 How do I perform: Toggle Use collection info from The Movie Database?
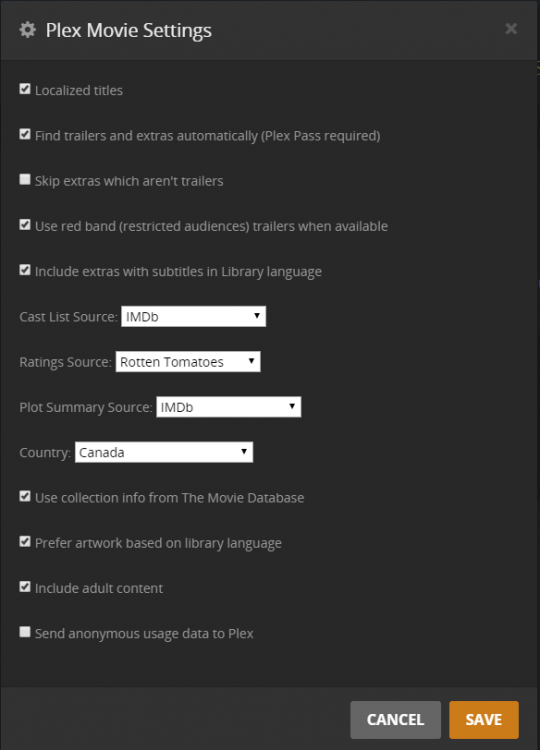[x=25, y=496]
